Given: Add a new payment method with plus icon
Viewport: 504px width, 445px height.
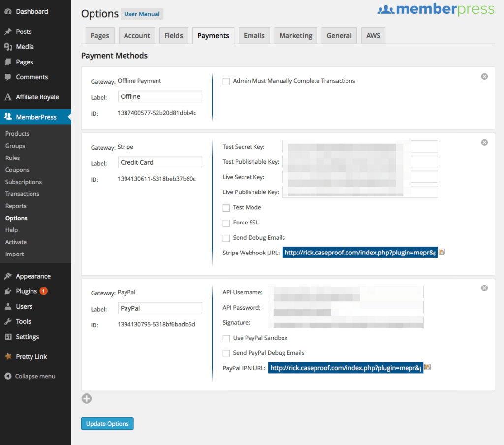Looking at the screenshot, I should point(87,399).
